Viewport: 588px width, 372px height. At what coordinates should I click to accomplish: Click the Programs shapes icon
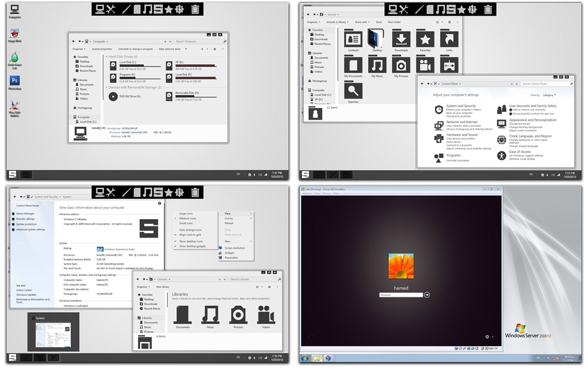438,158
